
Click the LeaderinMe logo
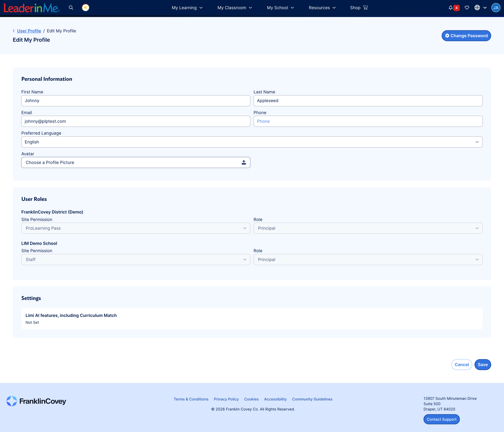click(32, 8)
